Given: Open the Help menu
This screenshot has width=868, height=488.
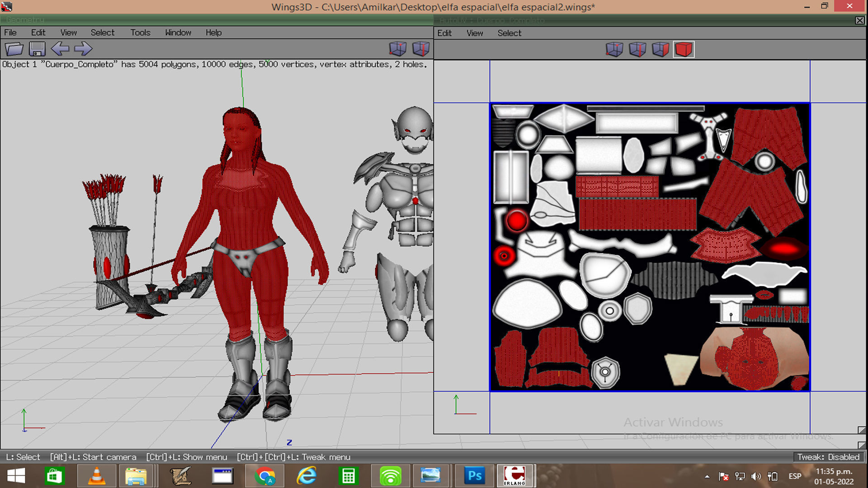Looking at the screenshot, I should click(x=213, y=33).
